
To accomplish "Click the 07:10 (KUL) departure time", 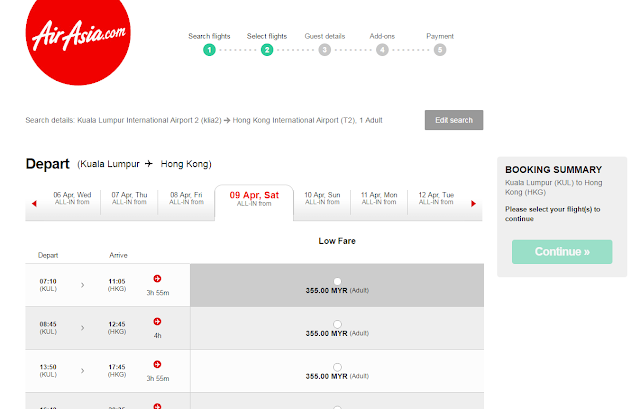I will point(48,285).
